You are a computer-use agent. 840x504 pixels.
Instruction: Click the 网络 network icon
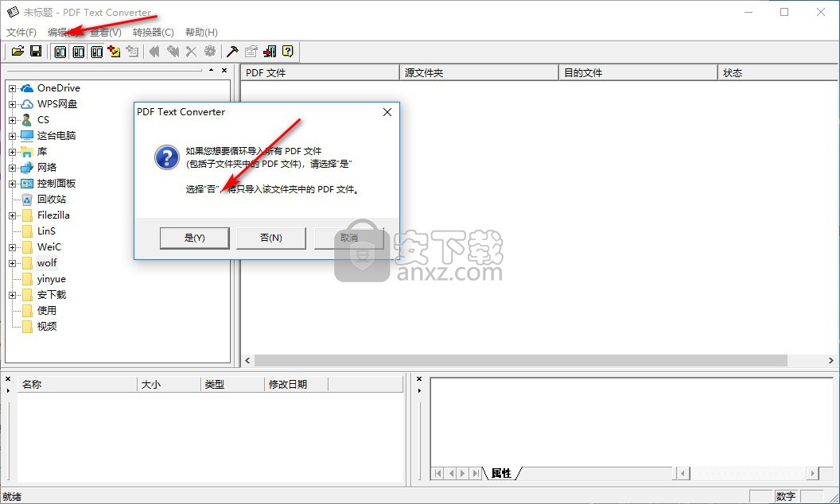[x=27, y=168]
